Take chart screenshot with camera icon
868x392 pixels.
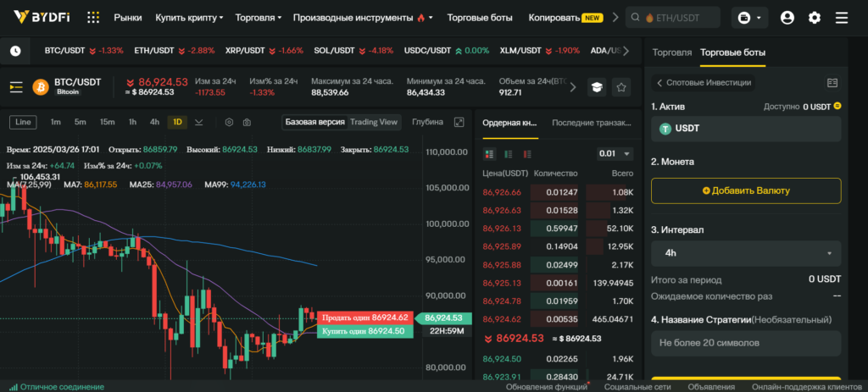click(x=247, y=122)
